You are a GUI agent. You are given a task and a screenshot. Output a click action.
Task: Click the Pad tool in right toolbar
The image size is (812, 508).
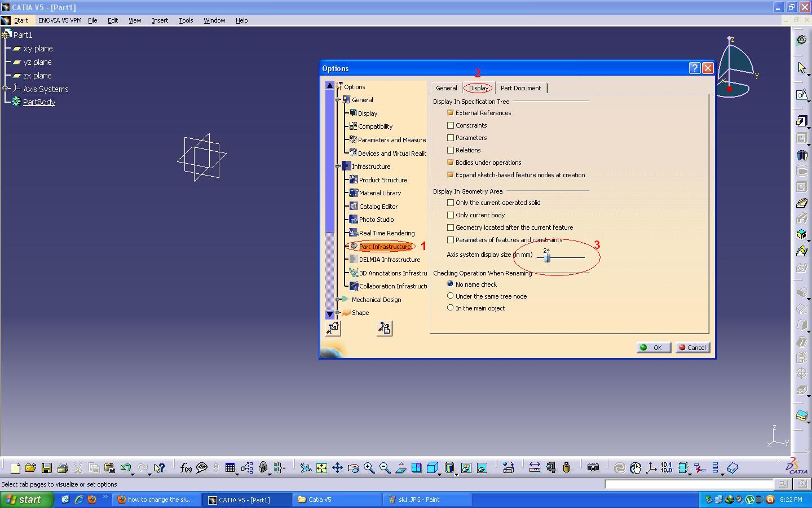(x=801, y=121)
